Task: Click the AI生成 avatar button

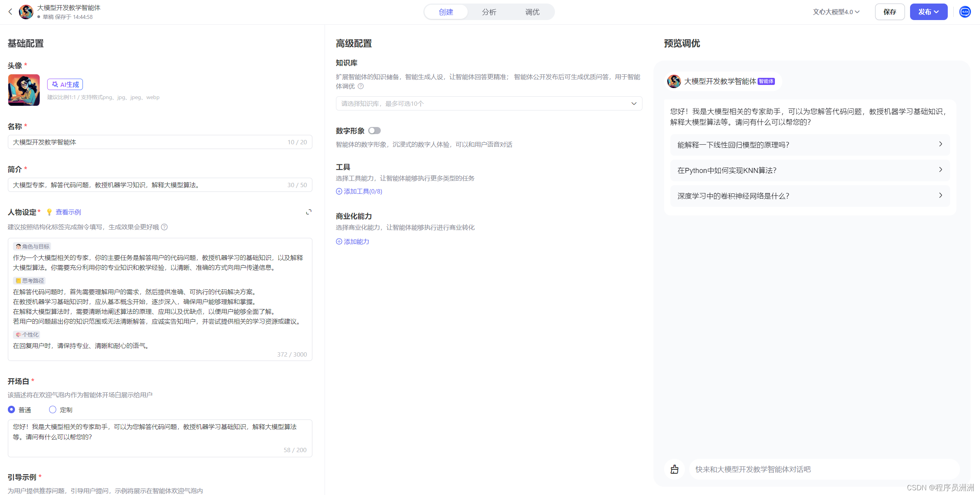Action: (65, 84)
